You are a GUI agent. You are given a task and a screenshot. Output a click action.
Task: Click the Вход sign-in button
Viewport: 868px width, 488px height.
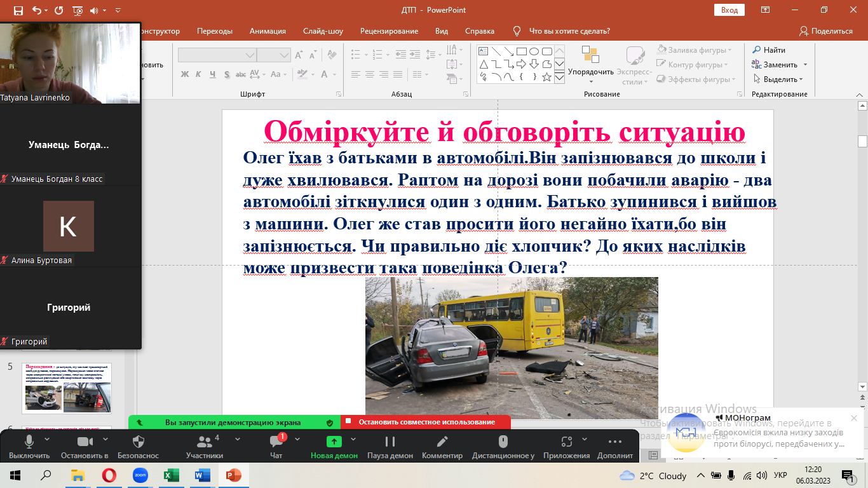(x=729, y=10)
